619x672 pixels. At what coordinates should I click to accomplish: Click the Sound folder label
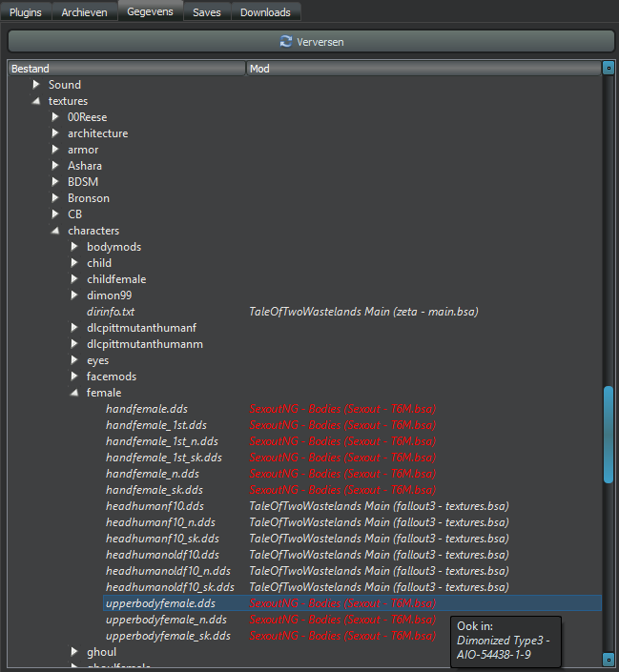tap(64, 85)
